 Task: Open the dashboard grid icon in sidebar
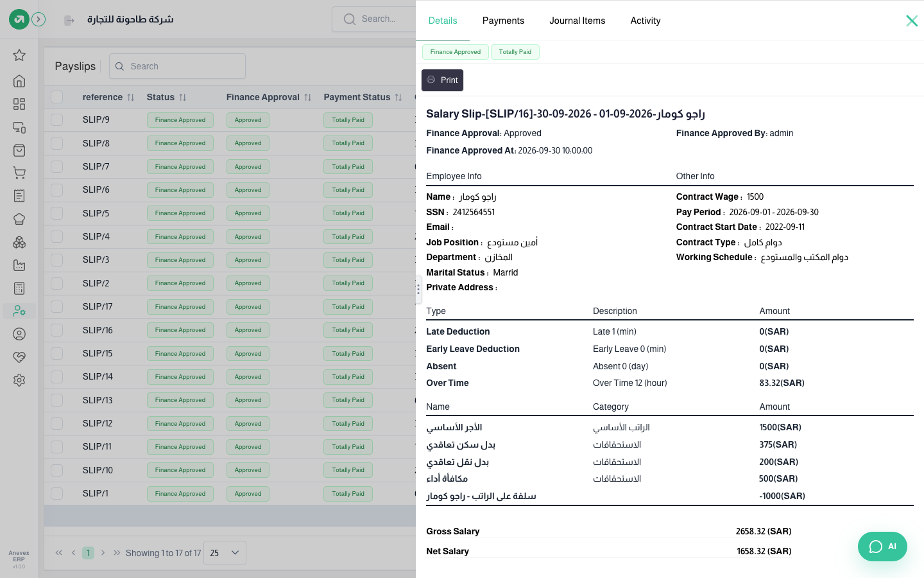19,104
